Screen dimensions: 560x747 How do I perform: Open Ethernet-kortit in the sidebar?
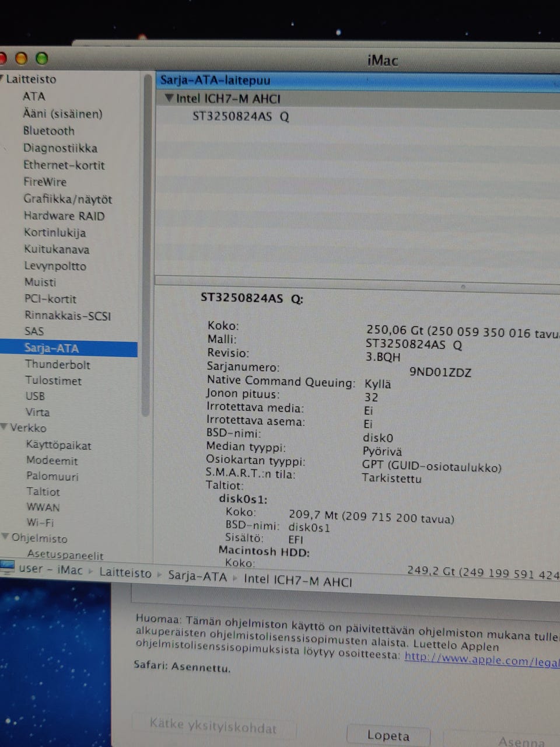pyautogui.click(x=64, y=165)
